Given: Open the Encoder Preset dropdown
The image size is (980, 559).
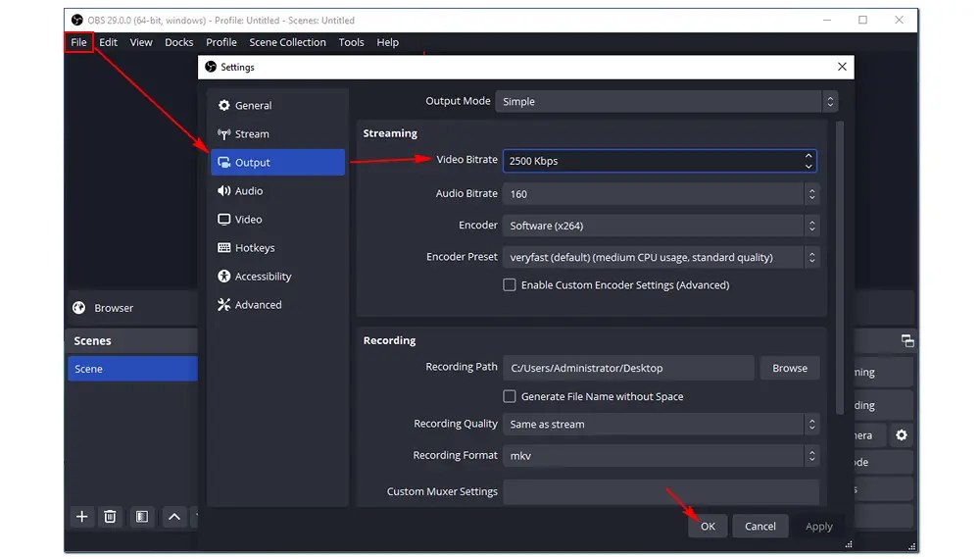Looking at the screenshot, I should (661, 257).
